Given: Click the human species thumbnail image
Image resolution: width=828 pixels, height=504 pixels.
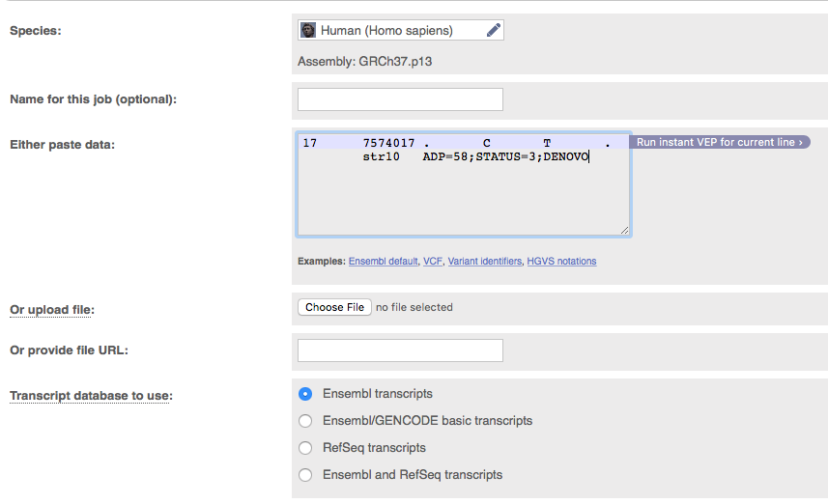Looking at the screenshot, I should [x=308, y=30].
